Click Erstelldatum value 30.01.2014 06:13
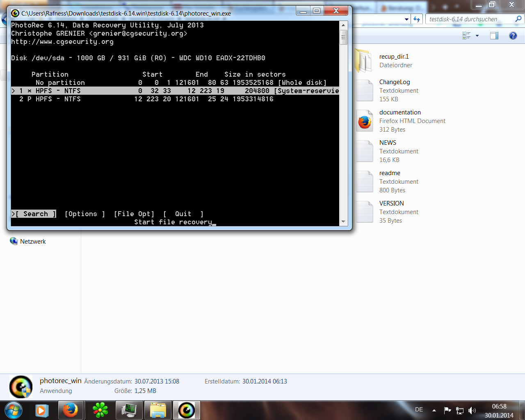Screen dimensions: 525x420 (x=265, y=381)
